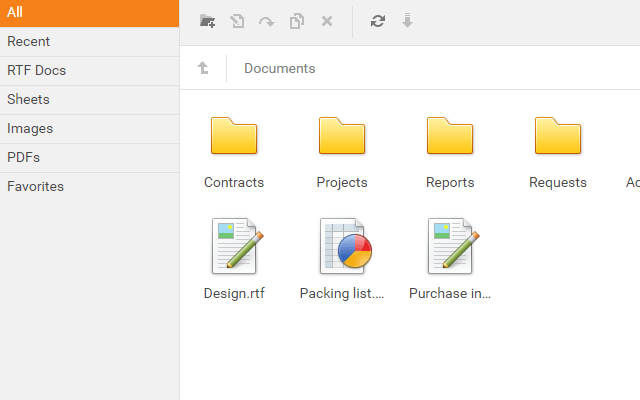Select the All filter

tap(90, 13)
